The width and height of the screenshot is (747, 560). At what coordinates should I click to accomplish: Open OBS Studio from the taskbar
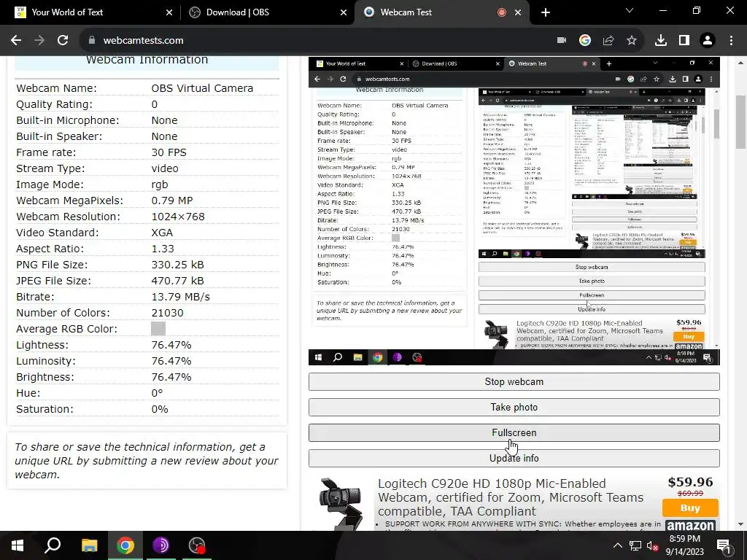coord(197,545)
